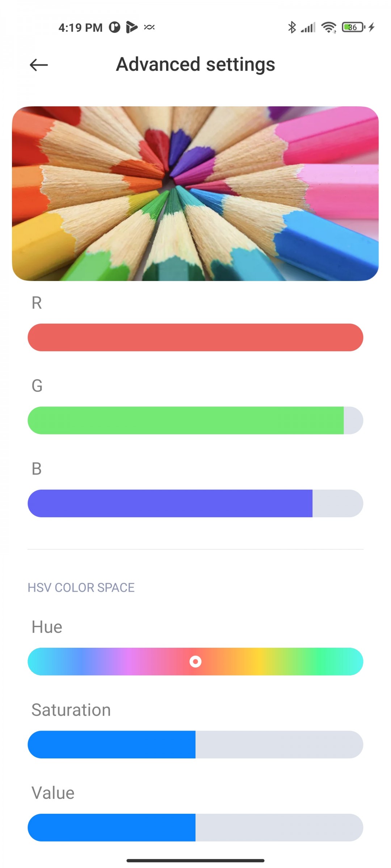
Task: Tap the HSV COLOR SPACE section header
Action: [x=81, y=587]
